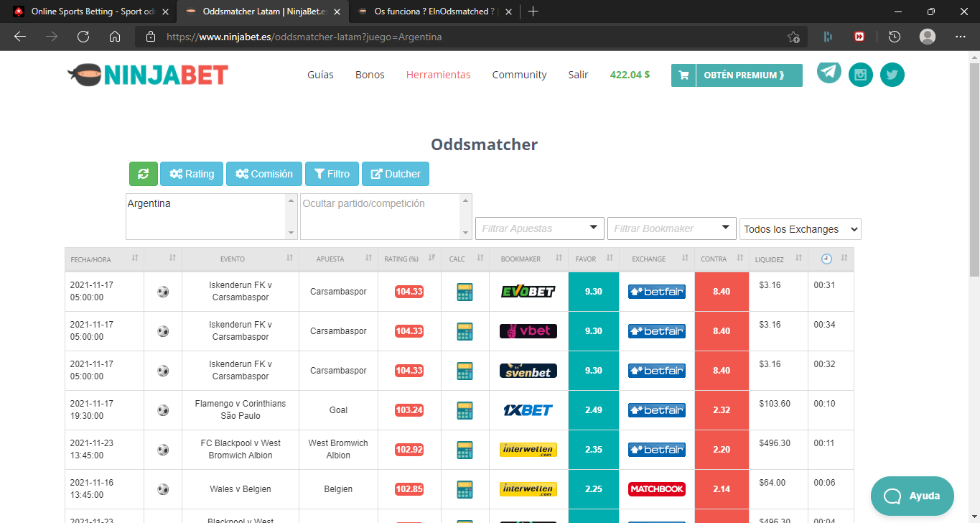This screenshot has width=980, height=523.
Task: Open the Filtrar Bookmaker dropdown
Action: pos(672,228)
